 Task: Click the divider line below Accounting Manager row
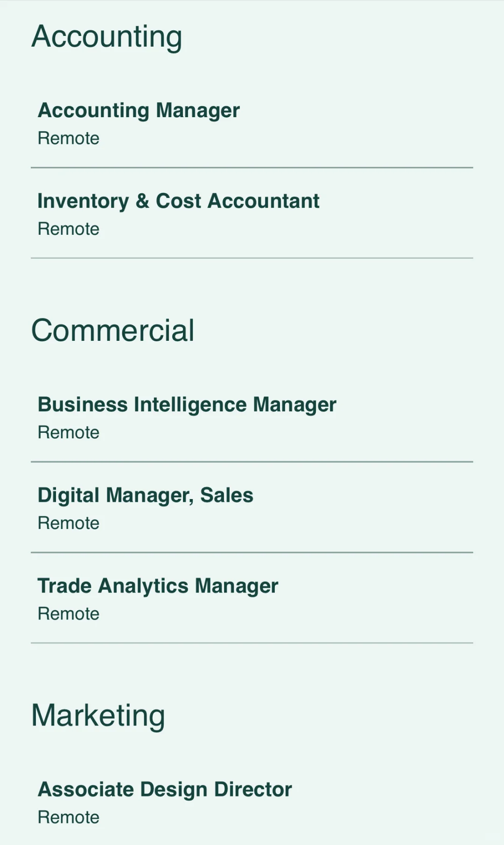click(252, 167)
